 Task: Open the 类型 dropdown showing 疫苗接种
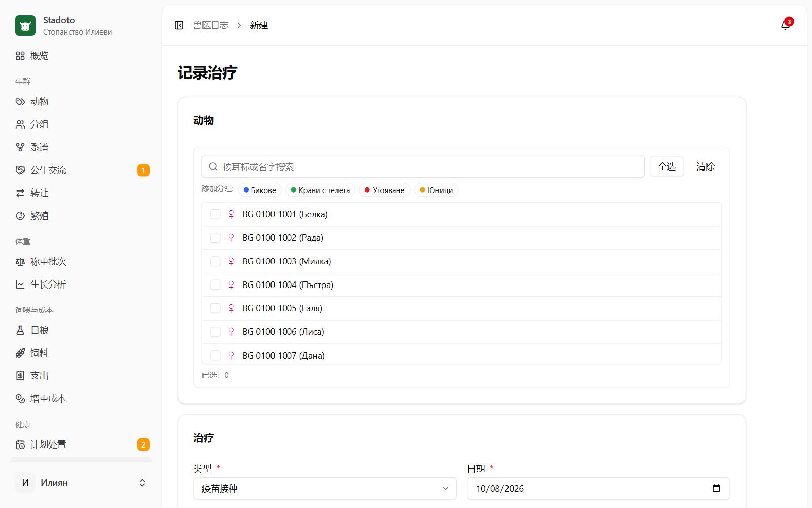(325, 488)
